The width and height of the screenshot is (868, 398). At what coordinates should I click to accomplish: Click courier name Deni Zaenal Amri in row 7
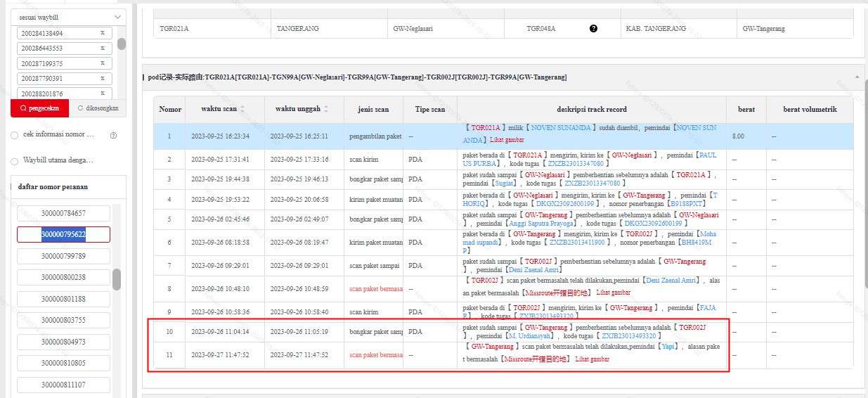pos(533,270)
